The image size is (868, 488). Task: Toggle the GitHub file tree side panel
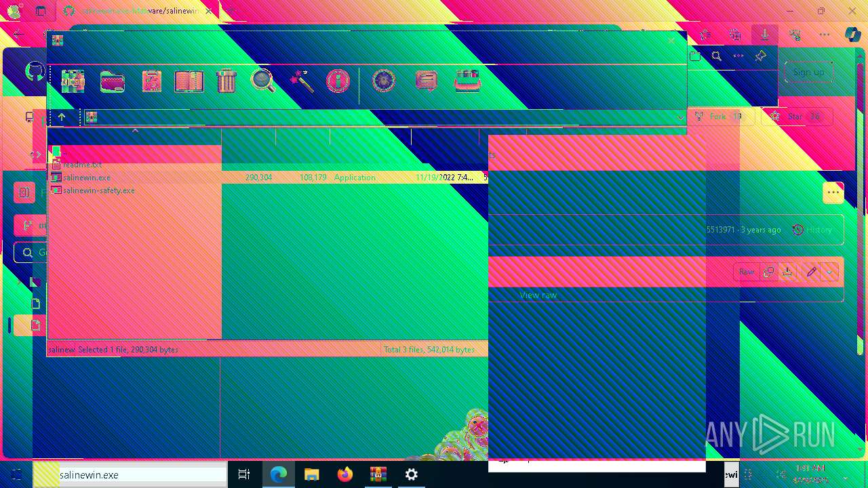click(x=24, y=192)
